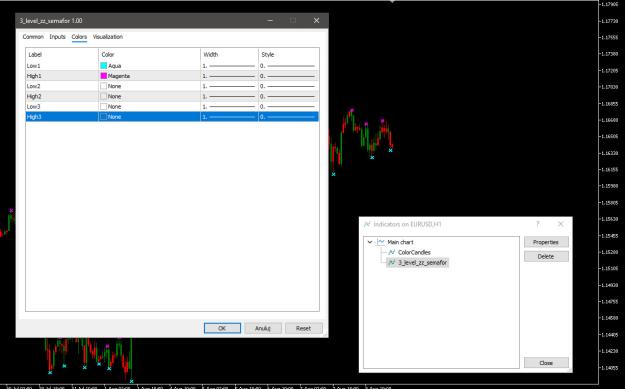Screen dimensions: 625x389
Task: Open the Width selector for High3
Action: tap(229, 117)
